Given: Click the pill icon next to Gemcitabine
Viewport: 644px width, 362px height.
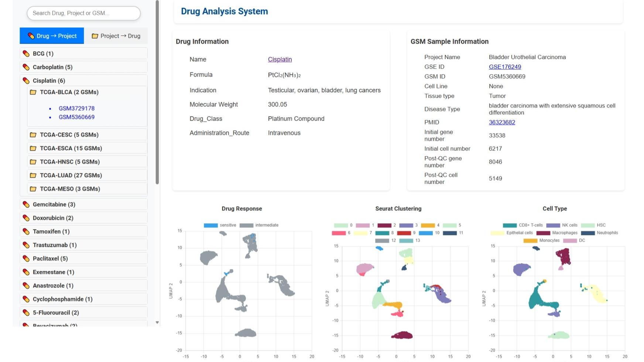Looking at the screenshot, I should click(x=26, y=204).
